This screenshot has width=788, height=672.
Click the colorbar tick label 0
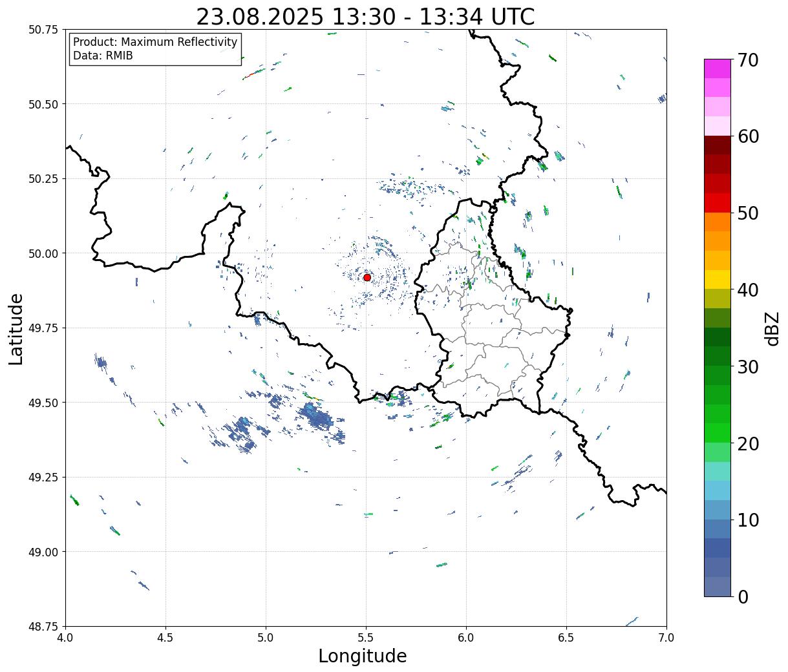click(x=743, y=597)
